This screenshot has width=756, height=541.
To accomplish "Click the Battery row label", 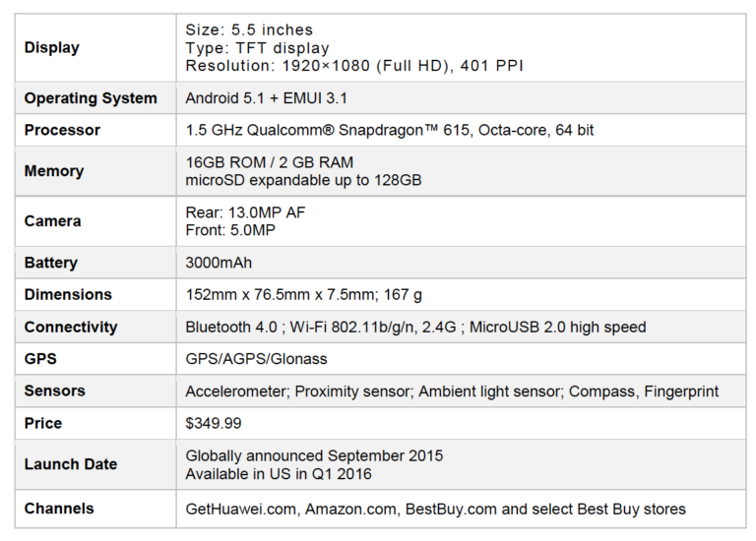I will 51,263.
